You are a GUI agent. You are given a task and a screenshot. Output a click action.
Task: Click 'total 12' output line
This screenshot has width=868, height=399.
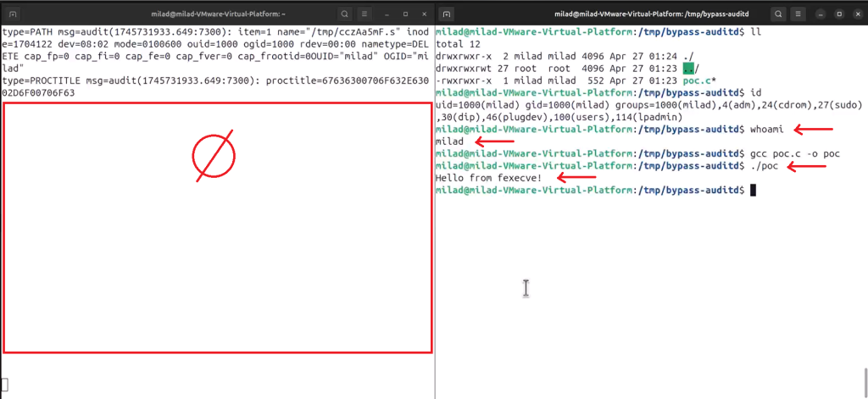click(459, 44)
